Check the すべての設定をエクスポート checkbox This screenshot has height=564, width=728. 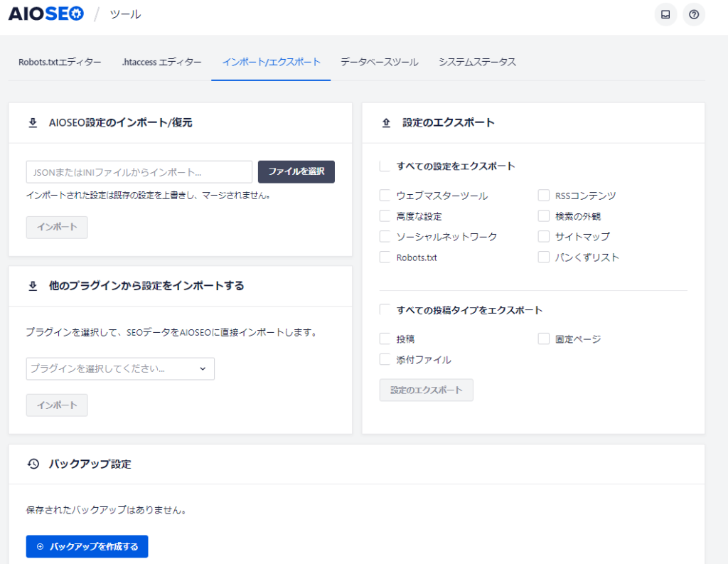tap(385, 166)
